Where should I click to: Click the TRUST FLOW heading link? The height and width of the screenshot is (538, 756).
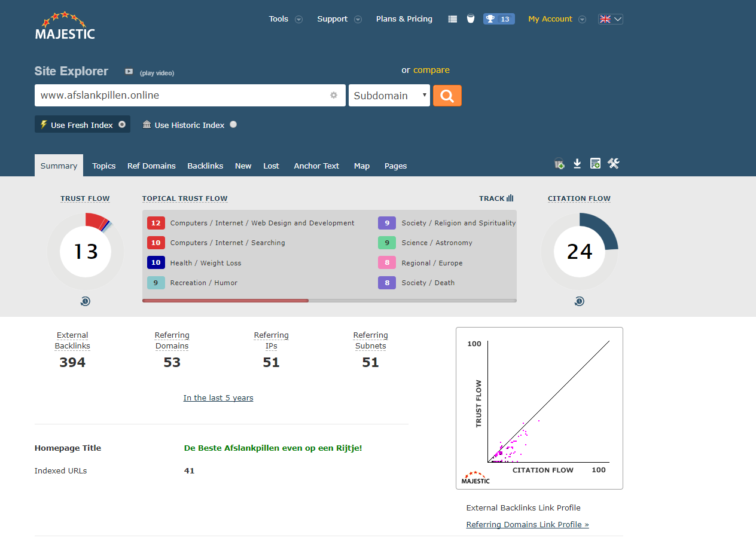click(x=85, y=198)
